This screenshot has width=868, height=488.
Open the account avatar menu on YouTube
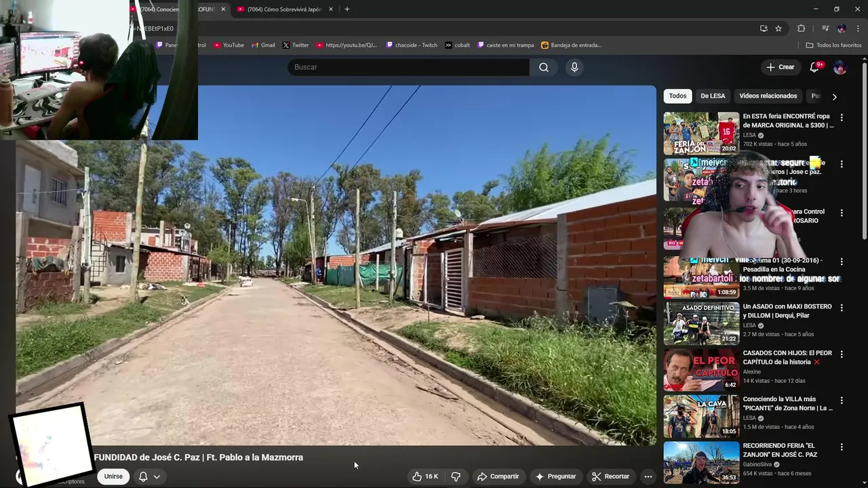[840, 67]
